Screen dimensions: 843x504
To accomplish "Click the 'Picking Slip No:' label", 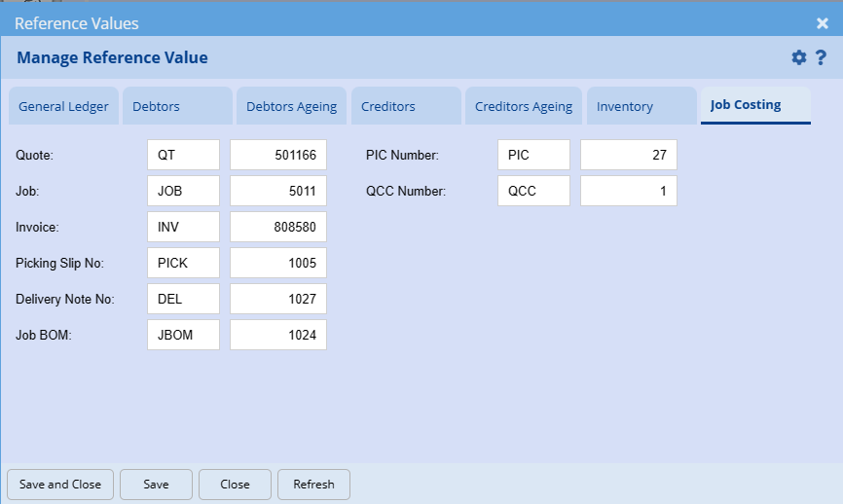I will [59, 264].
